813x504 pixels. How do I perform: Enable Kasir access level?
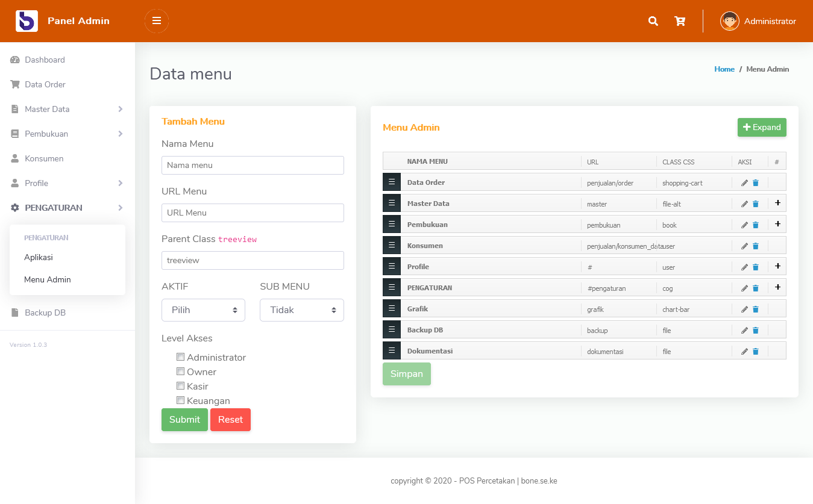[180, 385]
